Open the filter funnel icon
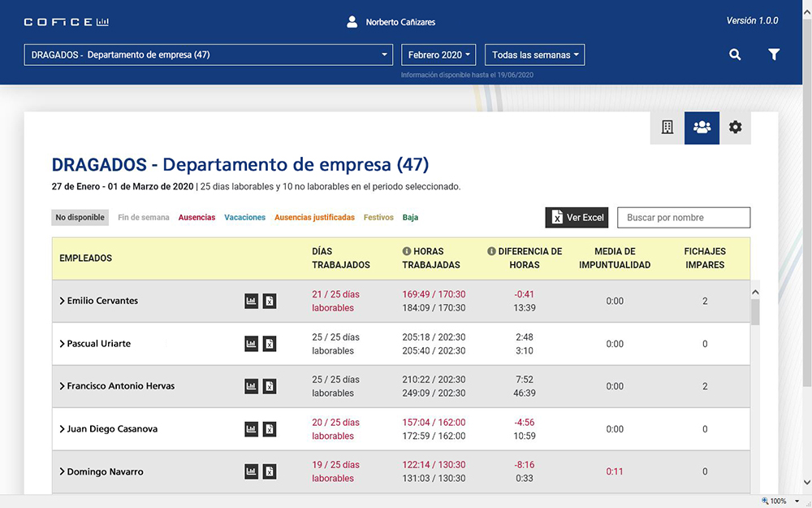812x508 pixels. (774, 54)
